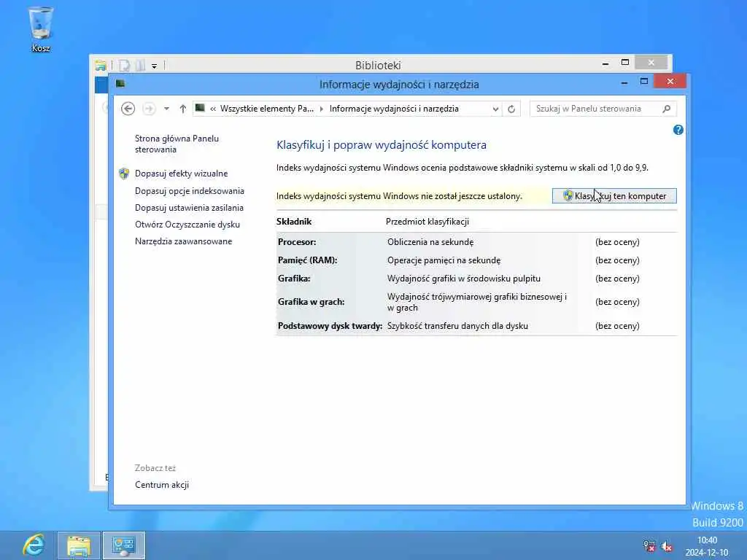The image size is (747, 560).
Task: Open the recent locations dropdown arrow
Action: click(166, 109)
